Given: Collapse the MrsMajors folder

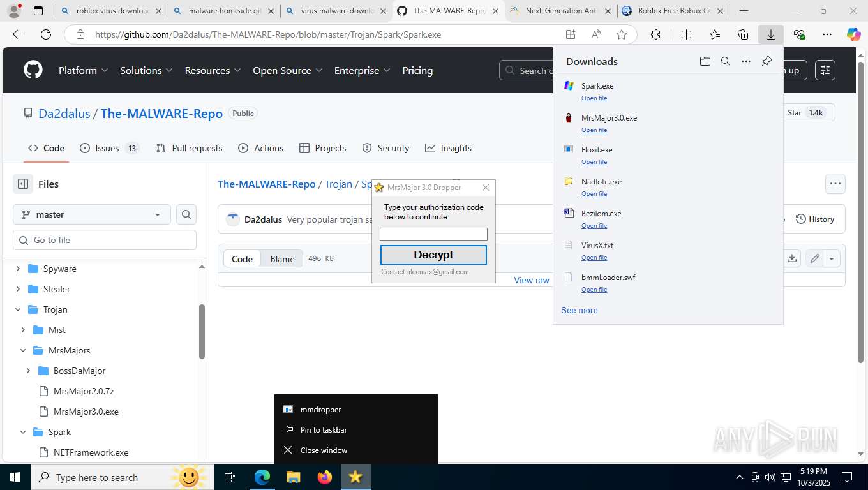Looking at the screenshot, I should pyautogui.click(x=23, y=350).
